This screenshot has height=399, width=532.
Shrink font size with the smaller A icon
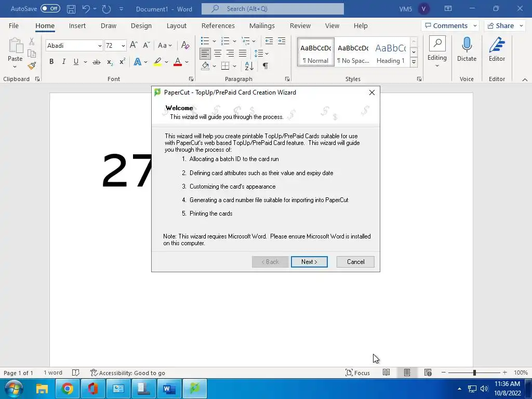tap(146, 45)
